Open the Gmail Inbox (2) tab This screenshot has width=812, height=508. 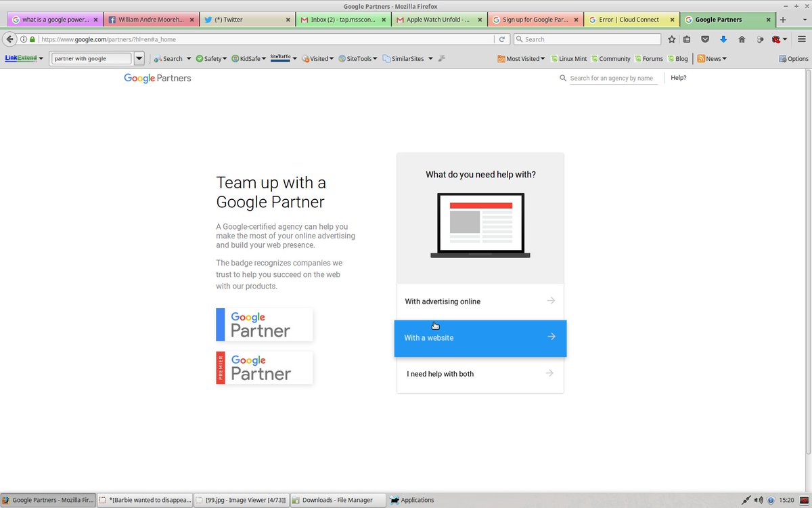(x=343, y=20)
